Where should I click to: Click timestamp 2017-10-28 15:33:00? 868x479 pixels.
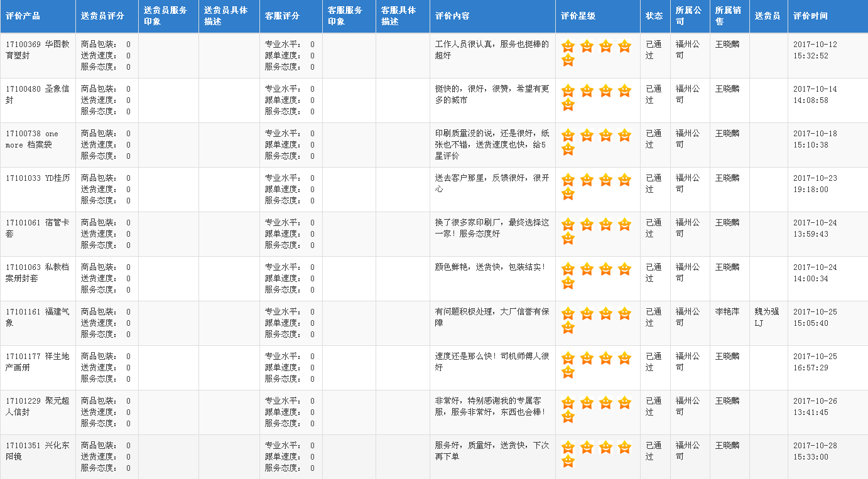click(815, 451)
